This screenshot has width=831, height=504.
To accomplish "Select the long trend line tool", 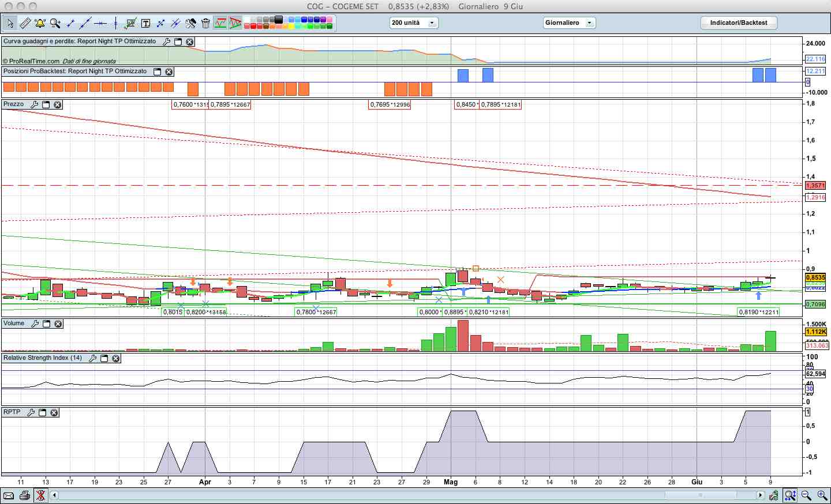I will pyautogui.click(x=85, y=23).
